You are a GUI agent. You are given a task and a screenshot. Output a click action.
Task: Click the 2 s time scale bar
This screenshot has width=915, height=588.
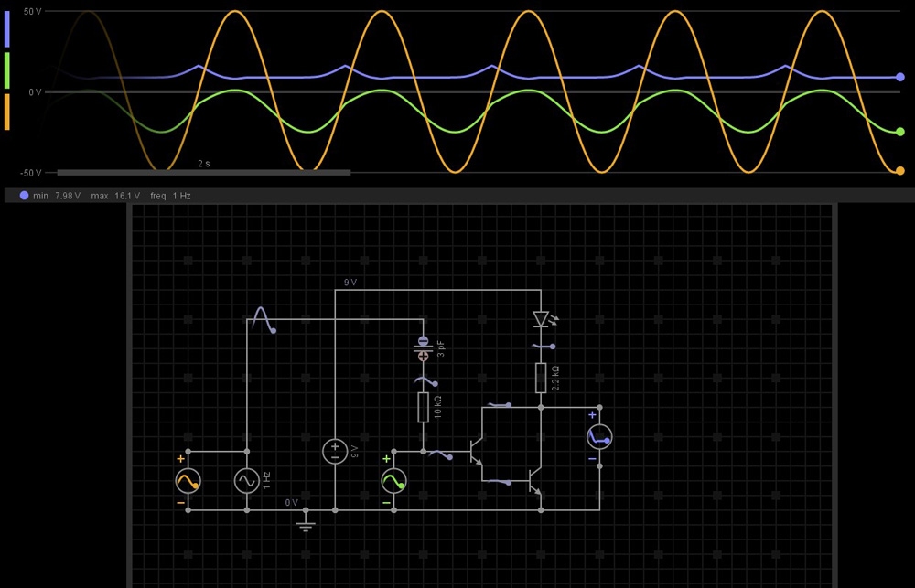203,172
